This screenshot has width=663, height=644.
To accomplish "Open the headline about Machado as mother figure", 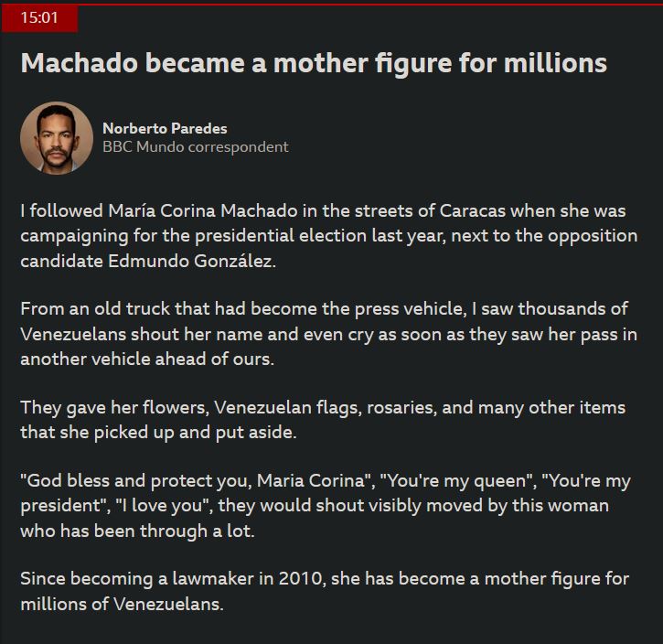I will pos(314,62).
